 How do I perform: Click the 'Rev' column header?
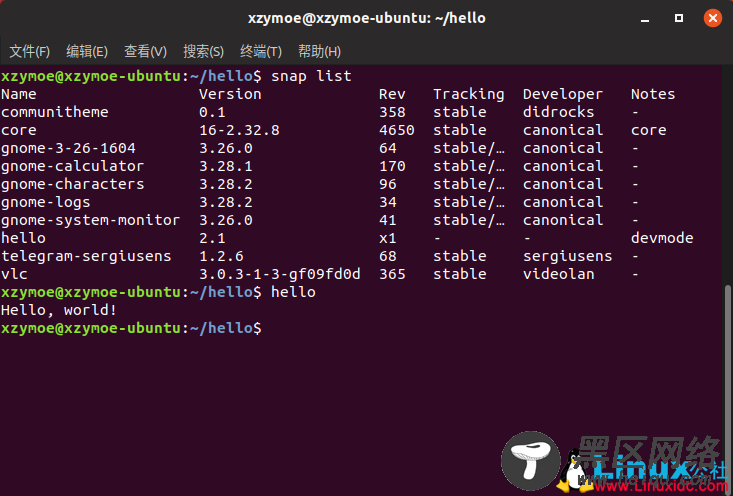point(392,94)
